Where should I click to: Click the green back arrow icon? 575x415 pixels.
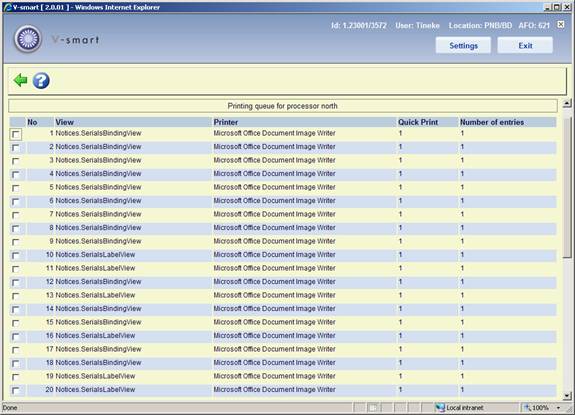pyautogui.click(x=20, y=80)
